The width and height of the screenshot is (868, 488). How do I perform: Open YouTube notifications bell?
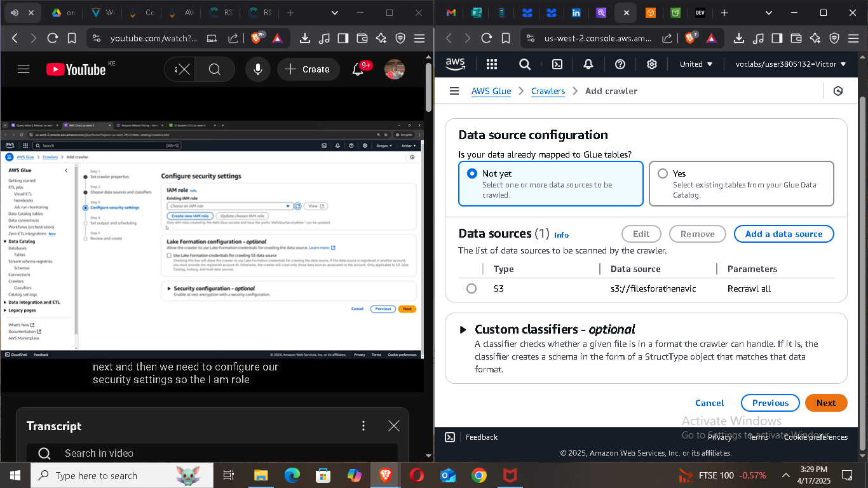click(x=358, y=69)
